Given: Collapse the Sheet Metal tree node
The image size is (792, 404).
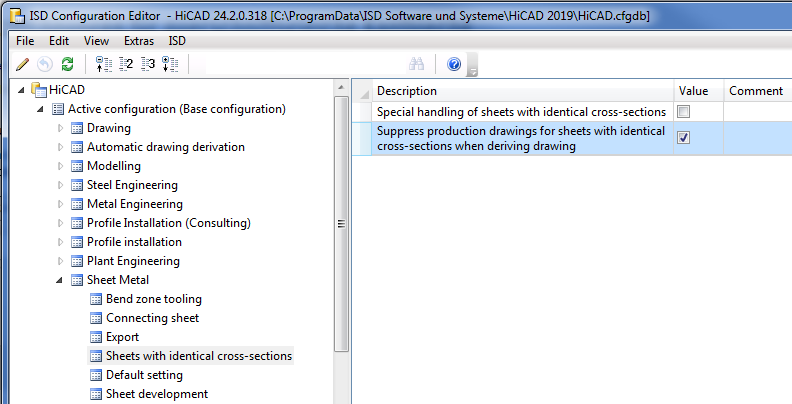Looking at the screenshot, I should coord(60,280).
